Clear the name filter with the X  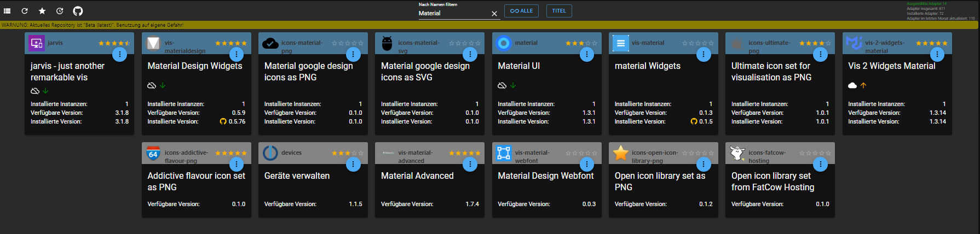[x=494, y=14]
